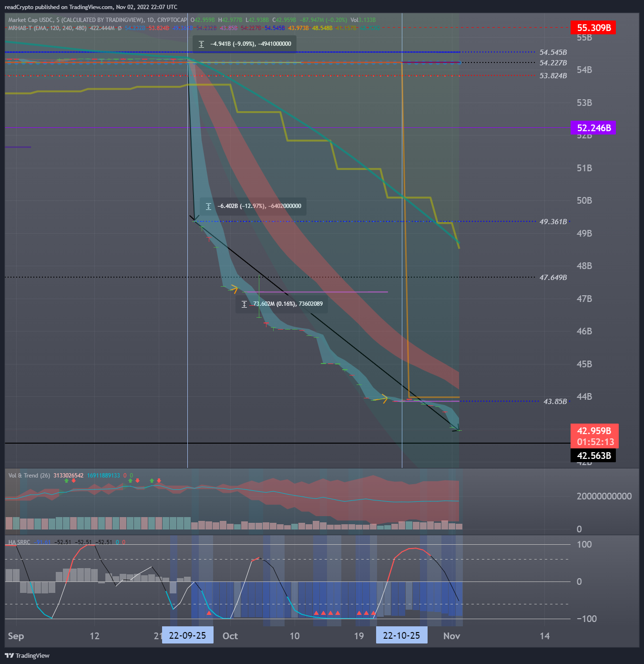Viewport: 644px width, 664px height.
Task: Click the 422.444M value in the MRHAB-T legend
Action: [x=102, y=28]
